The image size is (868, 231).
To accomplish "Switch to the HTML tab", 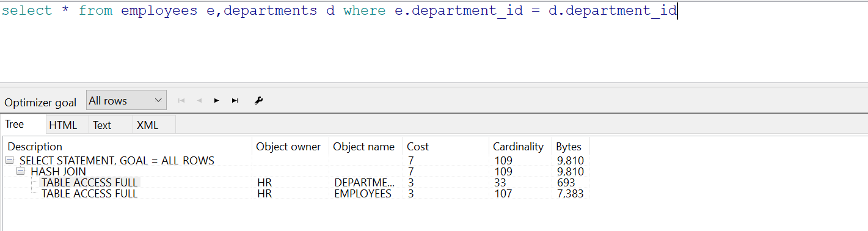I will point(64,125).
